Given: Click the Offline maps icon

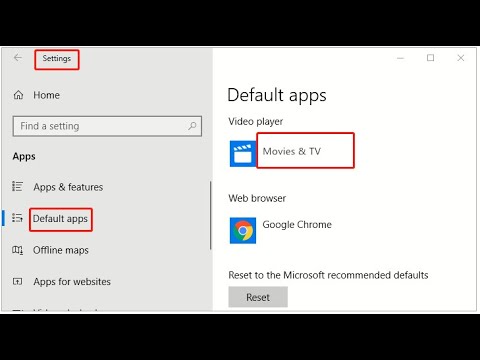Looking at the screenshot, I should pos(18,250).
